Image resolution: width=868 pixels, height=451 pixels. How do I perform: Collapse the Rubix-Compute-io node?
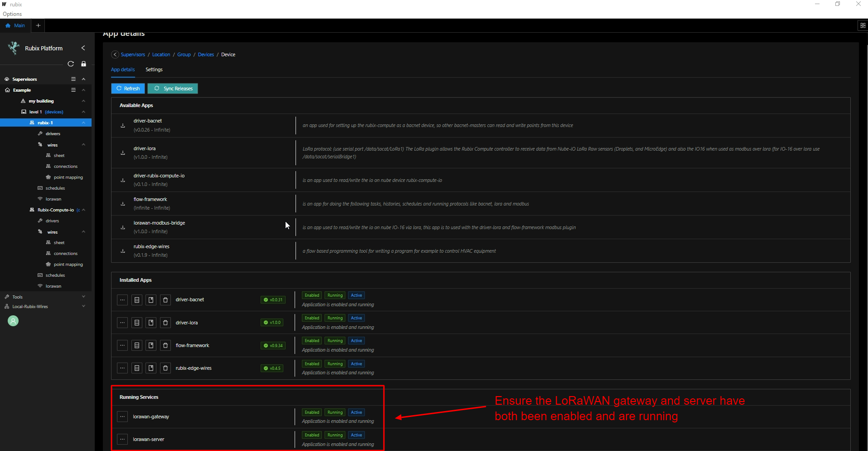pos(83,210)
